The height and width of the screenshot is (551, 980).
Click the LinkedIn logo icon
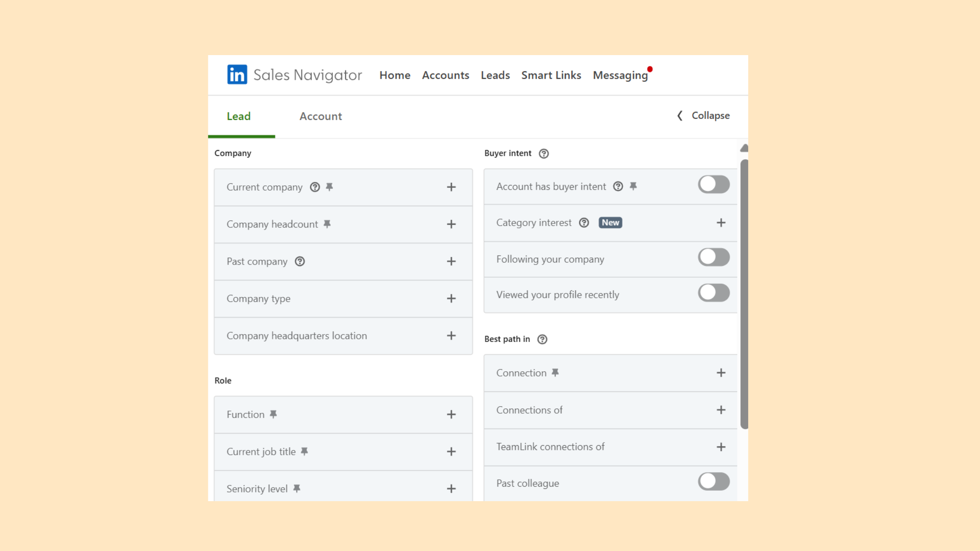(x=237, y=74)
